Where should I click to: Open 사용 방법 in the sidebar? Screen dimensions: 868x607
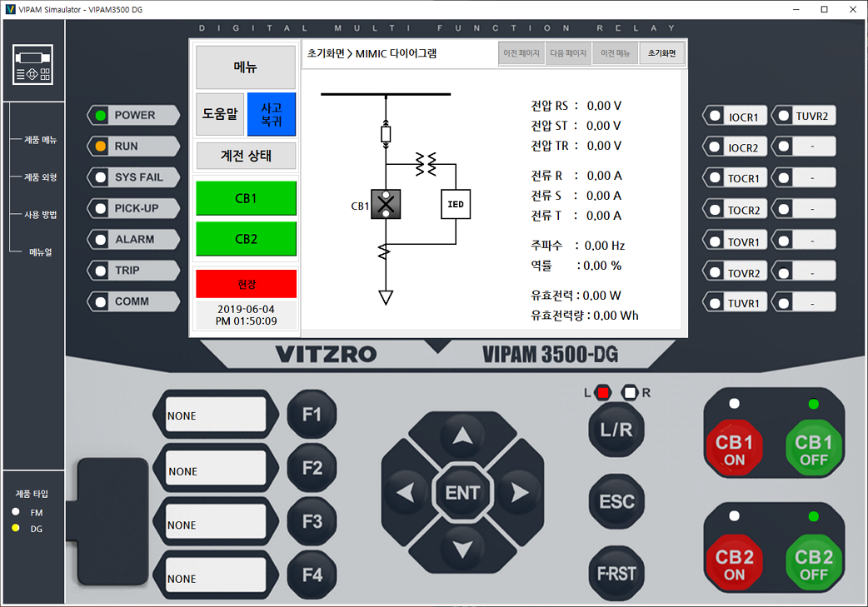pyautogui.click(x=41, y=215)
